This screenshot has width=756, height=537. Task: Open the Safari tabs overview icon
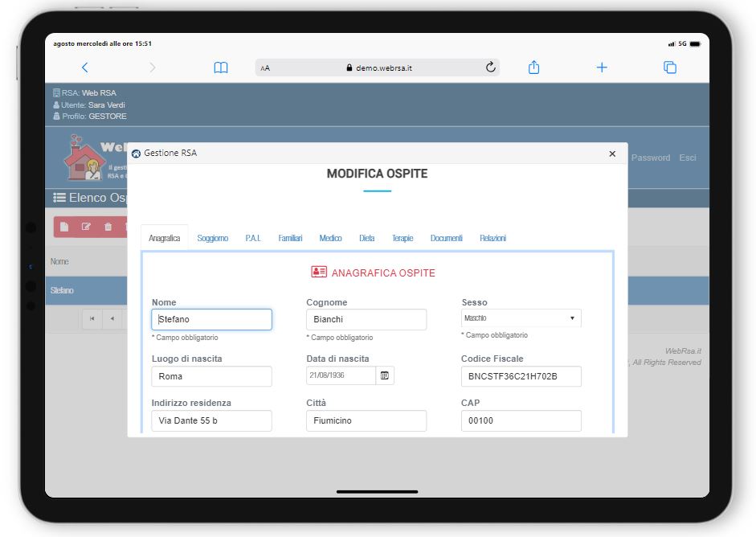[x=669, y=68]
